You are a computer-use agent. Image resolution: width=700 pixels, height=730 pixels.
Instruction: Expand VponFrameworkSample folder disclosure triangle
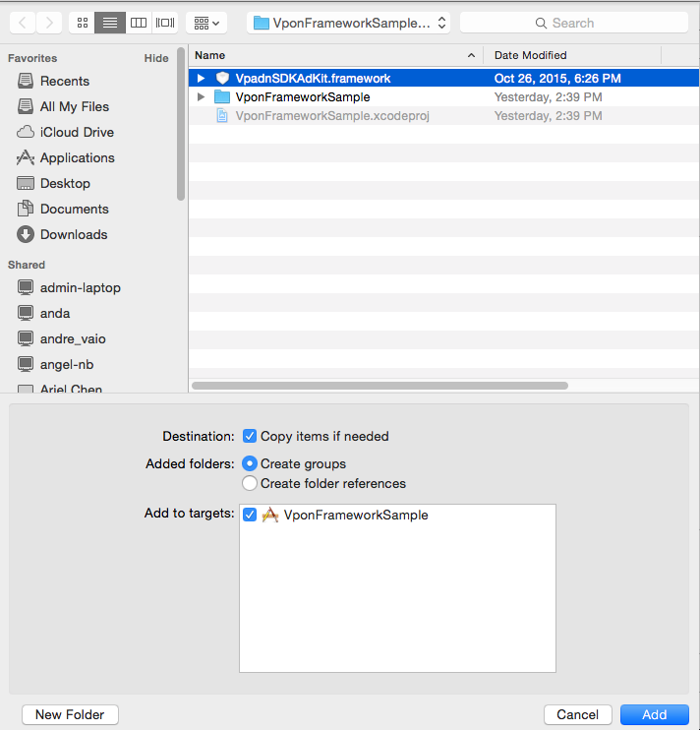(x=201, y=96)
